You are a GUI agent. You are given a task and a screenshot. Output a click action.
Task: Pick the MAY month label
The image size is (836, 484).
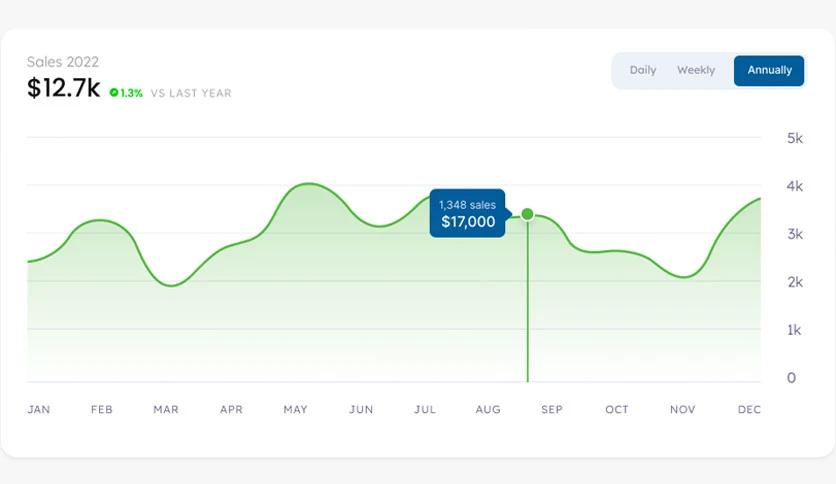(295, 410)
